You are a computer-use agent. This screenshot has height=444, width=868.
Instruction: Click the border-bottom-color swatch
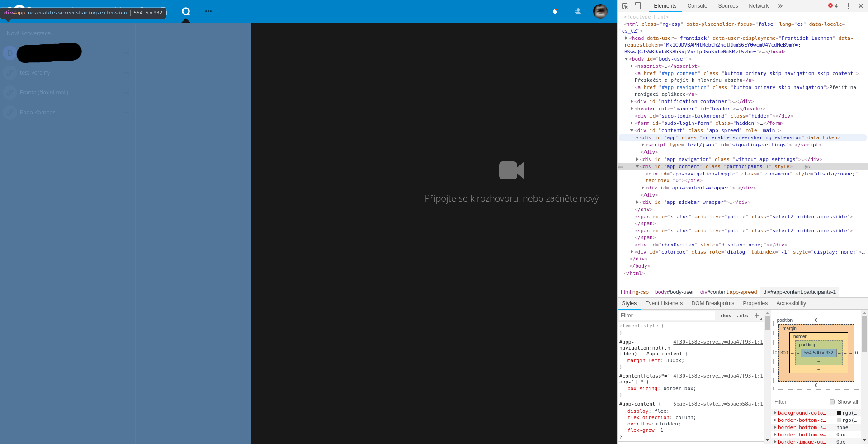pos(839,420)
